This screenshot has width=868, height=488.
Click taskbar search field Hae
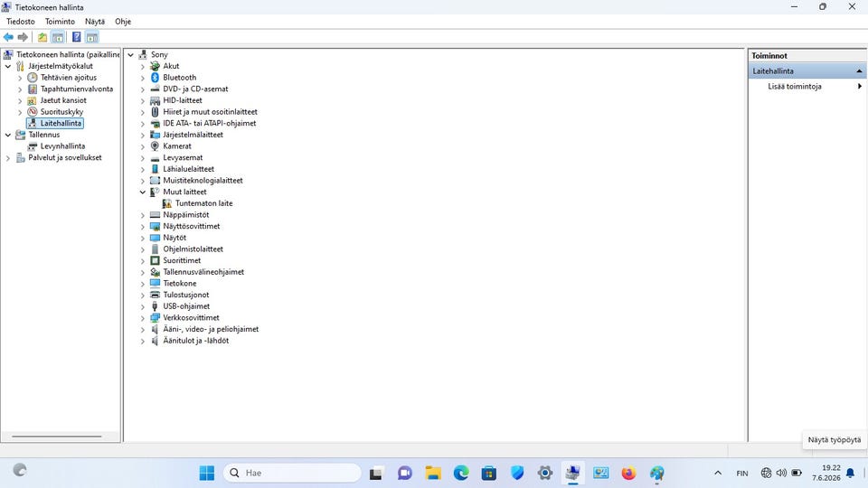pos(292,473)
